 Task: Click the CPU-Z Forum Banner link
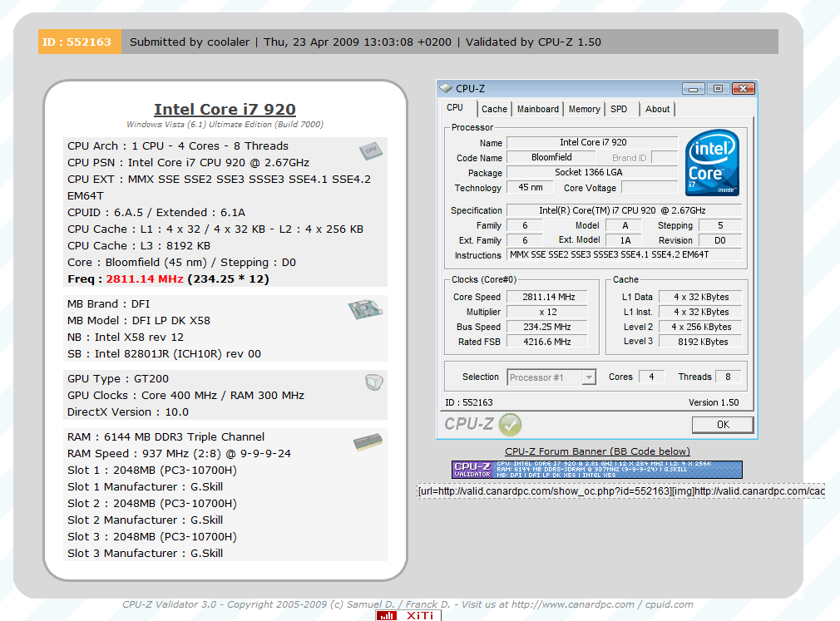pyautogui.click(x=597, y=451)
